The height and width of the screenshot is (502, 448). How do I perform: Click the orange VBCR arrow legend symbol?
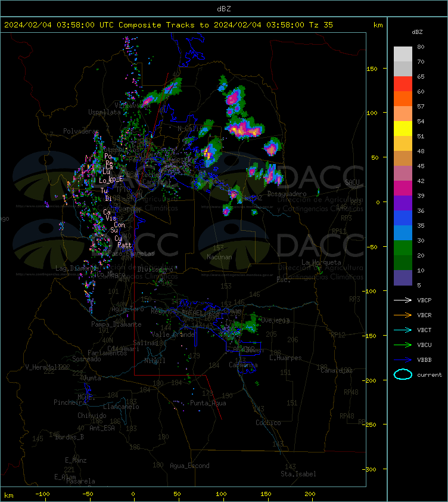(403, 315)
